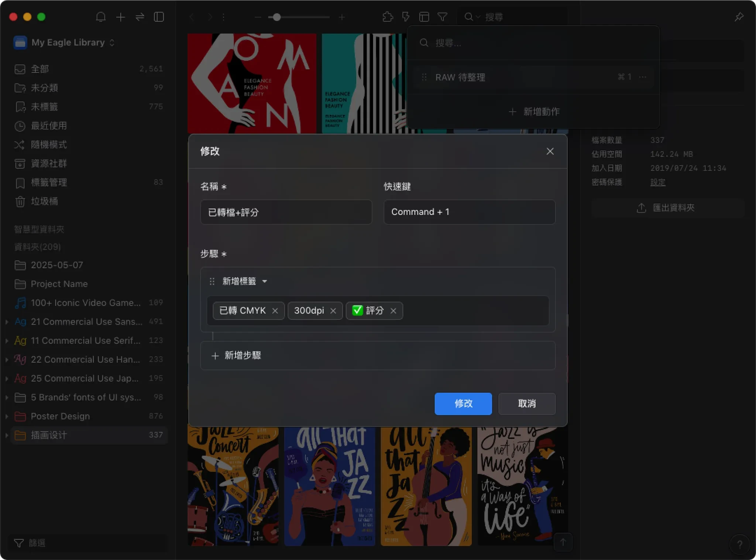The image size is (756, 560).
Task: Open the My Eagle Library switcher
Action: 64,42
